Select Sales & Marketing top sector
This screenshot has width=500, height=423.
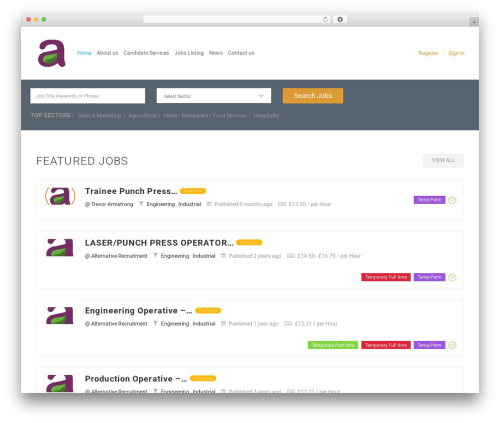coord(99,116)
